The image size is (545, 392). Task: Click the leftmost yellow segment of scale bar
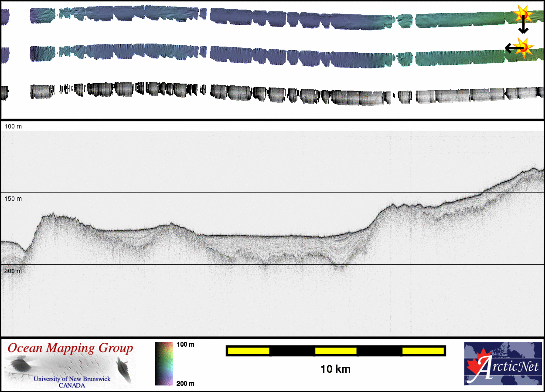(x=249, y=351)
